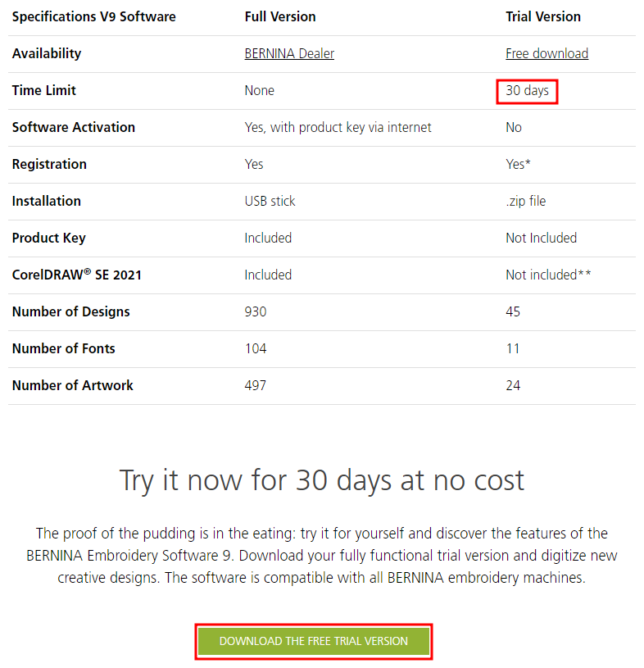Screen dimensions: 644x668
Task: Click the 'No' software activation value
Action: [514, 127]
